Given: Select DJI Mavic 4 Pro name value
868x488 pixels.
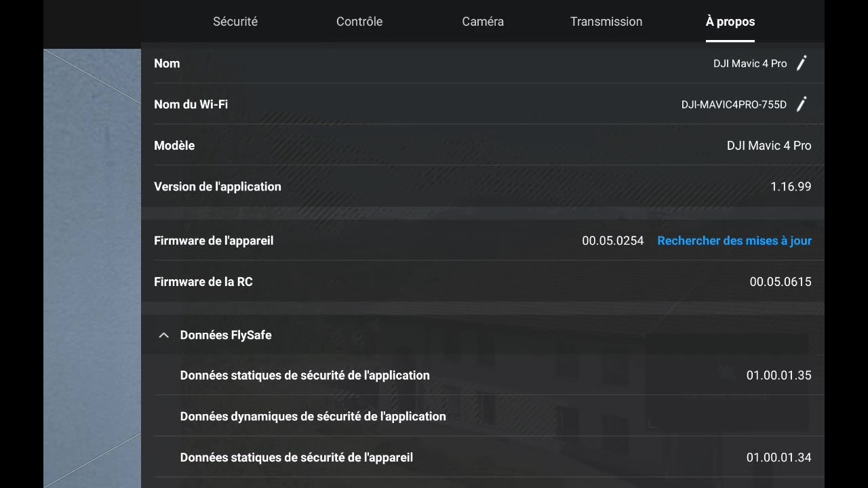Looking at the screenshot, I should [750, 63].
